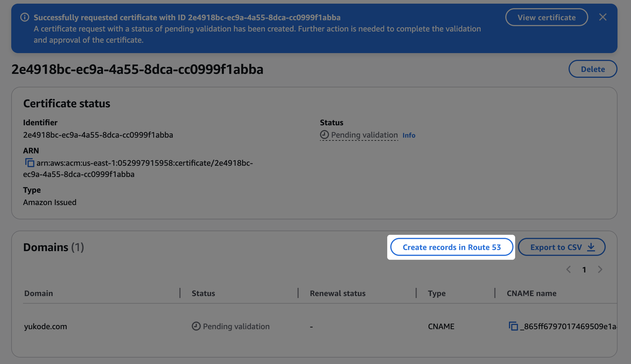The width and height of the screenshot is (631, 364).
Task: Click the Type column header
Action: tap(437, 293)
